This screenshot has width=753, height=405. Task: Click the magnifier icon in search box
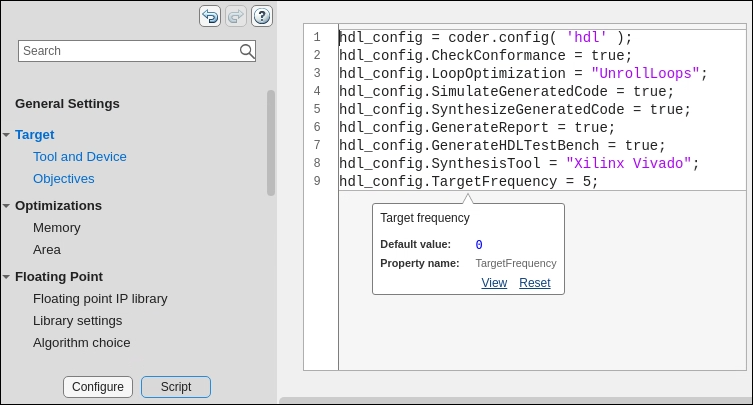[x=247, y=51]
